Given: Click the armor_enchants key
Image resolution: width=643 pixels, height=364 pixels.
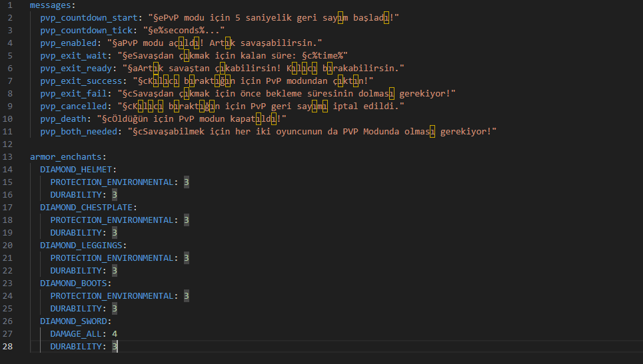Looking at the screenshot, I should pyautogui.click(x=65, y=156).
